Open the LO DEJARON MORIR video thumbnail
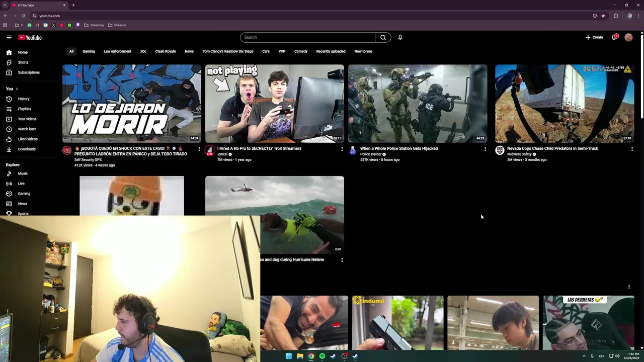The image size is (644, 362). point(131,103)
